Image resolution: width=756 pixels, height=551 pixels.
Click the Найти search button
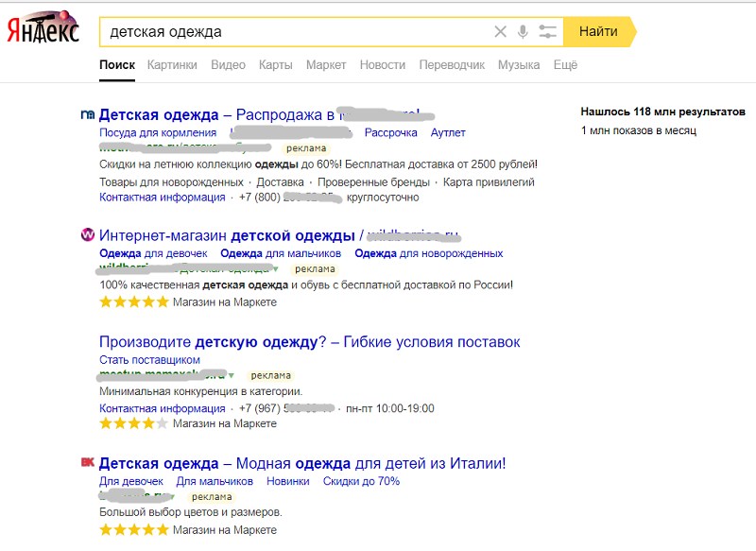pos(599,32)
